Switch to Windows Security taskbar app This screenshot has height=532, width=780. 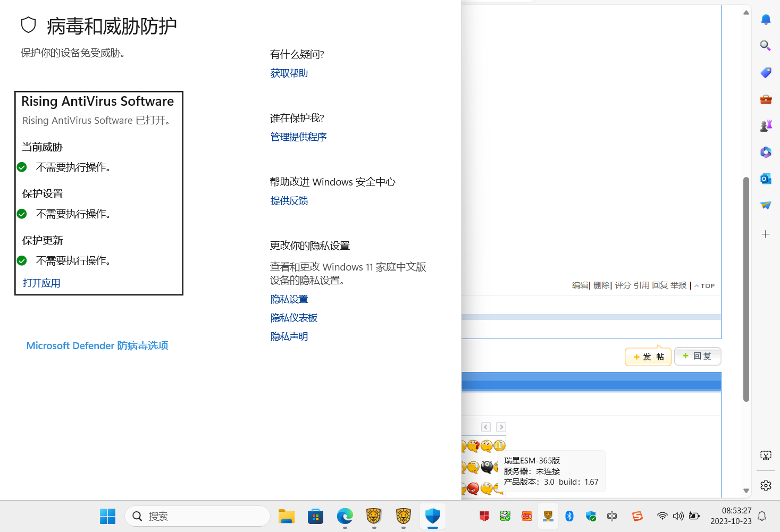point(433,516)
